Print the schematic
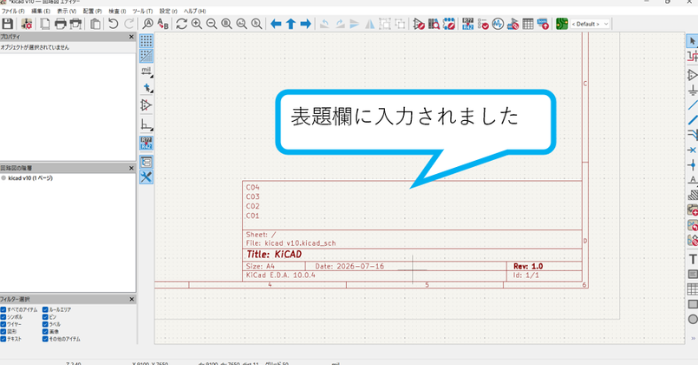The width and height of the screenshot is (698, 365). click(60, 24)
